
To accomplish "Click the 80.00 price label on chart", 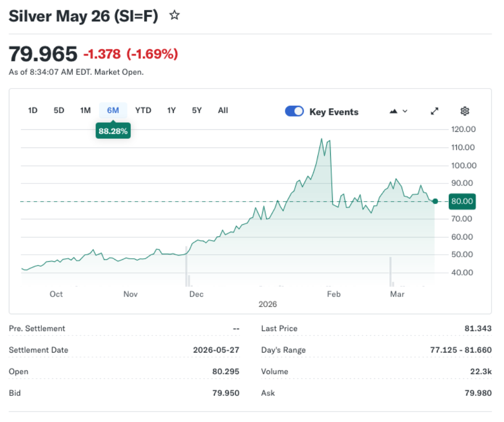I will pos(462,201).
